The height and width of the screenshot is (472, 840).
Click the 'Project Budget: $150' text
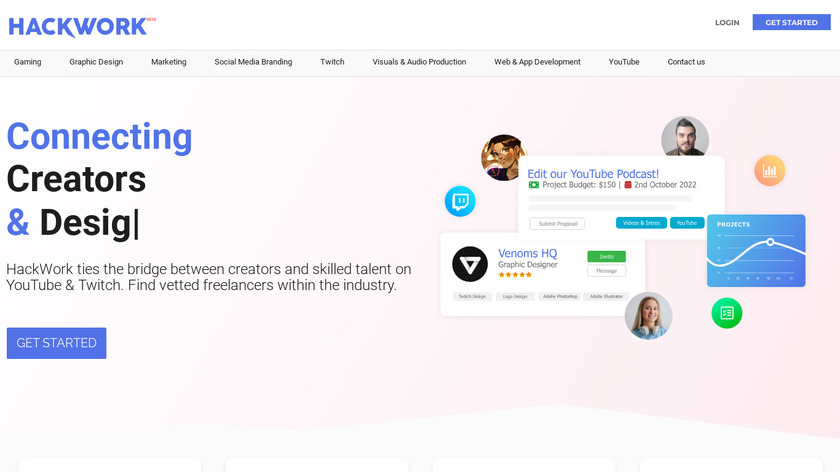tap(579, 185)
